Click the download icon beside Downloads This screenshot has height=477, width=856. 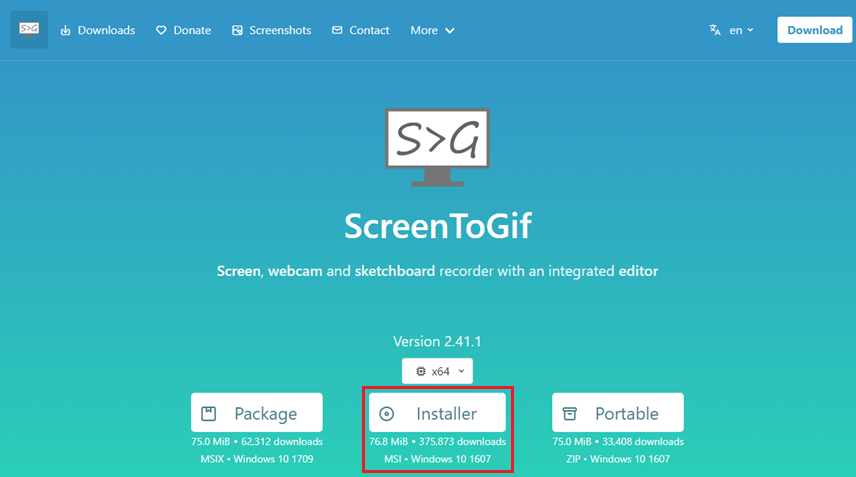(66, 31)
